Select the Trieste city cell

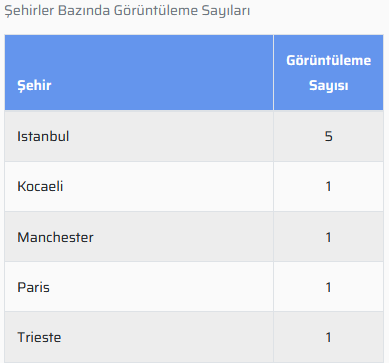139,337
